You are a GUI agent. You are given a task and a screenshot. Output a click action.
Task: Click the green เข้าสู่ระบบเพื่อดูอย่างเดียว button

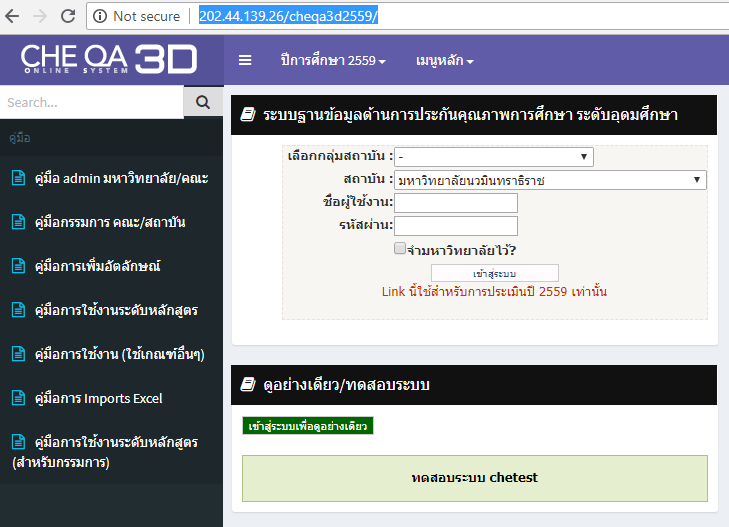pos(308,426)
